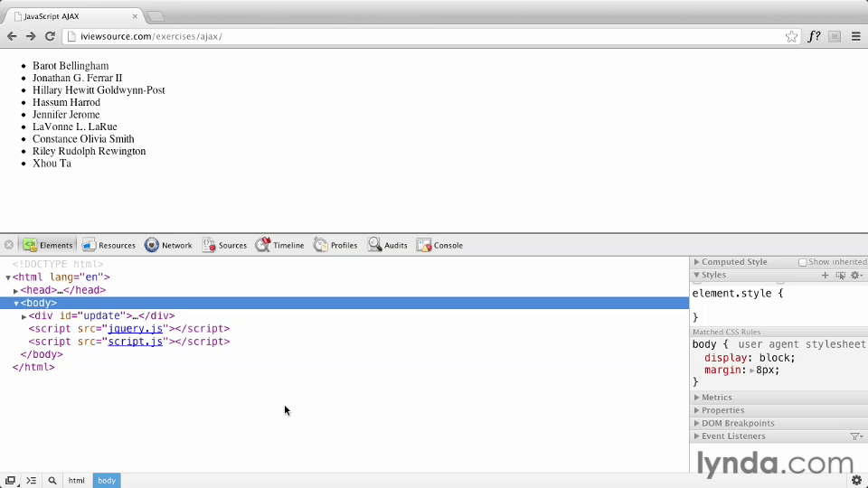Select body in the breadcrumb bar
This screenshot has width=868, height=488.
coord(107,480)
